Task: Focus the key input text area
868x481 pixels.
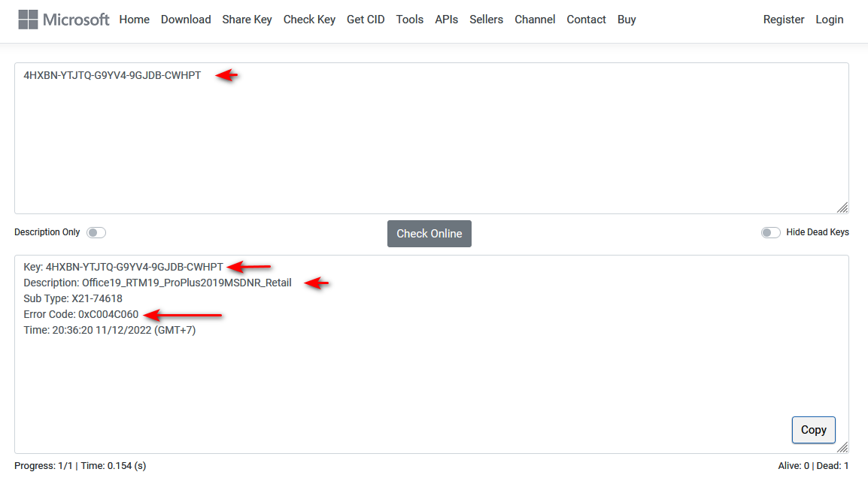Action: click(432, 138)
